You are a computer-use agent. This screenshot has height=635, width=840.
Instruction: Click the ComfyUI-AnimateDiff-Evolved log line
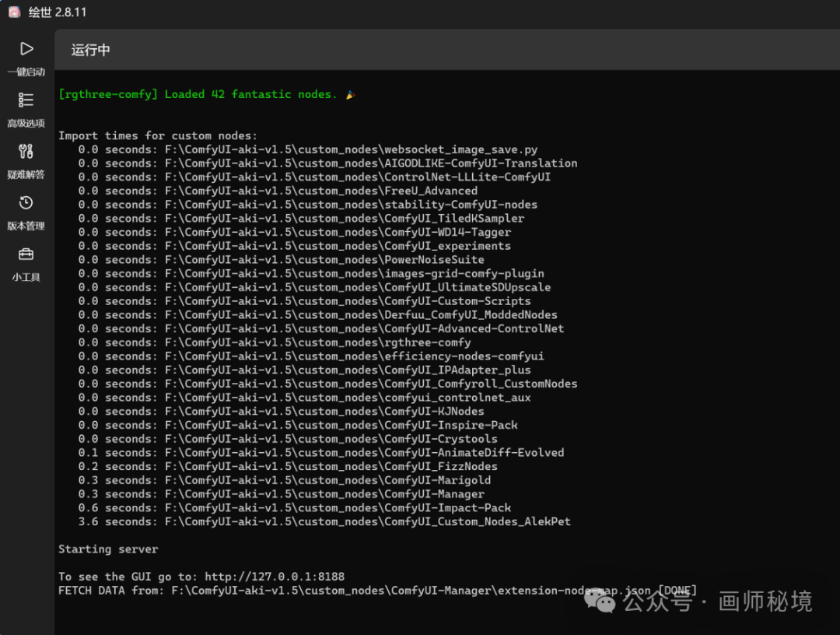click(321, 453)
